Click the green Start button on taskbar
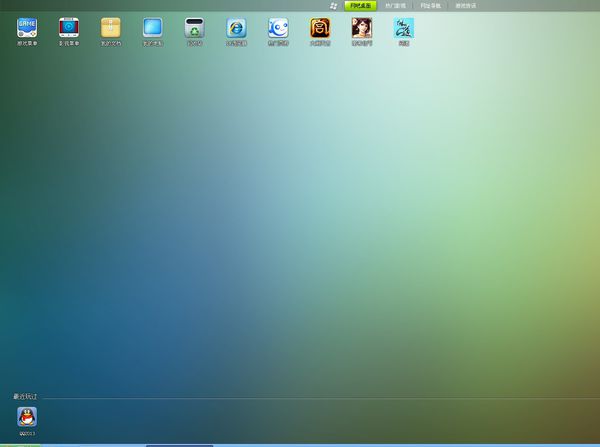Viewport: 600px width, 447px height. coord(20,445)
